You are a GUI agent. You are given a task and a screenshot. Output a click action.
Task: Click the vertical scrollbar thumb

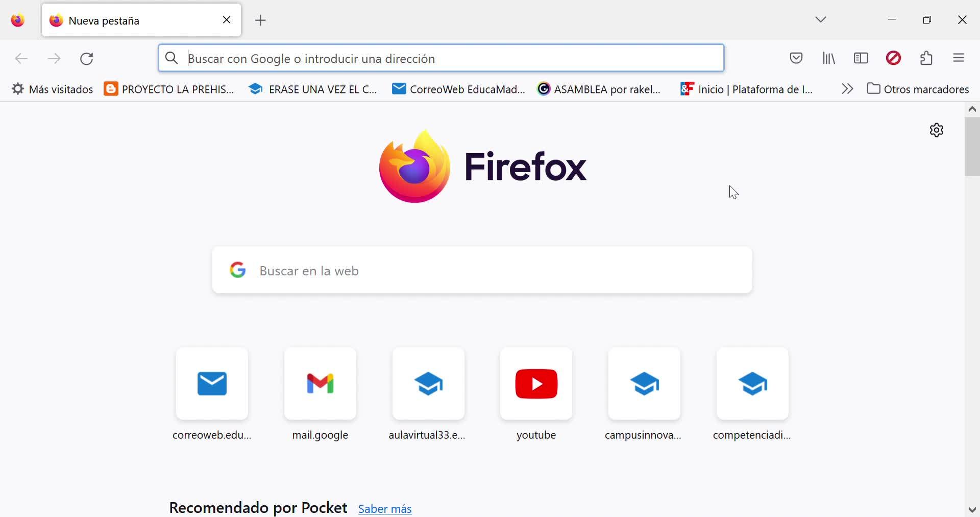[x=972, y=147]
